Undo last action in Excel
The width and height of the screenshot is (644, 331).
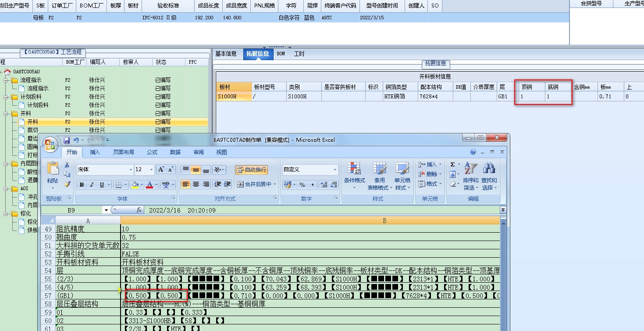pos(76,140)
